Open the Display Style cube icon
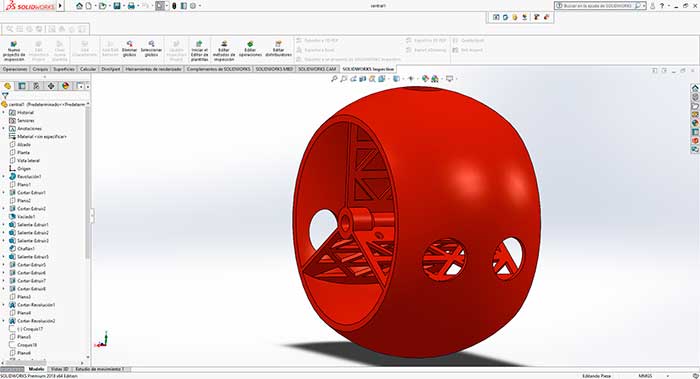Viewport: 700px width, 379px height. [396, 79]
